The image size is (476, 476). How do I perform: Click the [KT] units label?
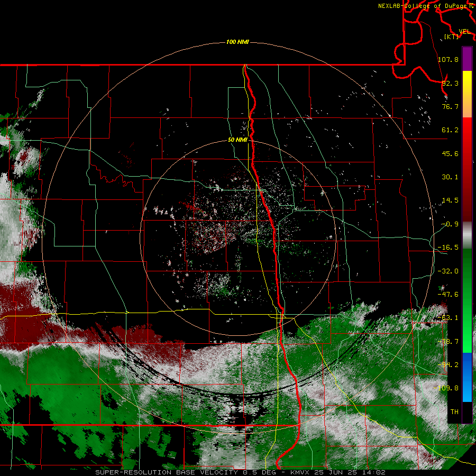tap(452, 36)
